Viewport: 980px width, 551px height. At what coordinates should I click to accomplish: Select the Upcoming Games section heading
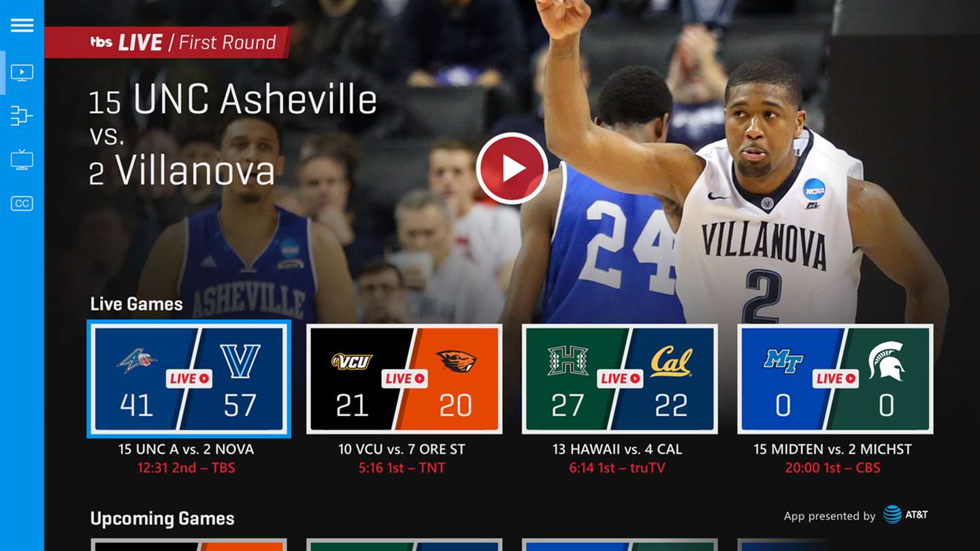click(x=162, y=518)
